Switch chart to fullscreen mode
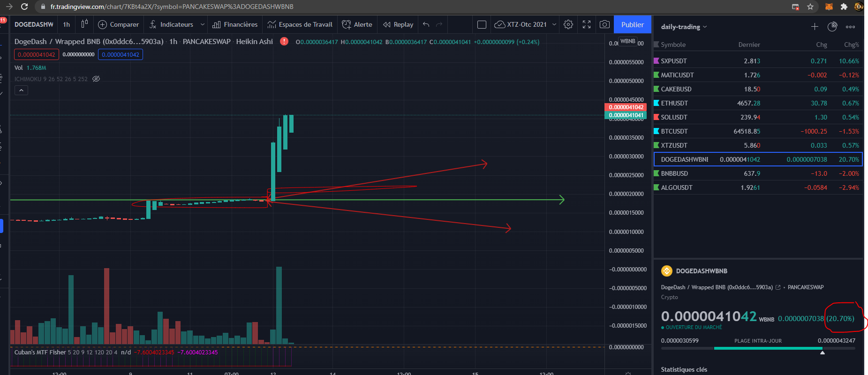 point(587,24)
